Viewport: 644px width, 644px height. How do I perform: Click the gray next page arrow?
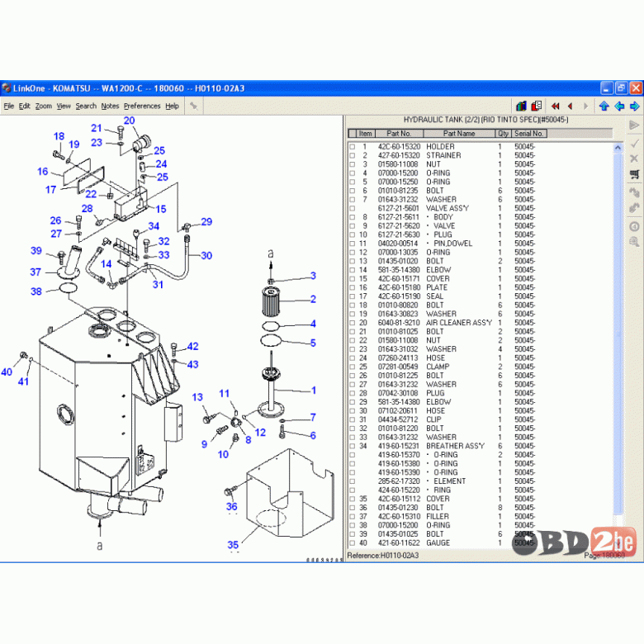click(585, 107)
